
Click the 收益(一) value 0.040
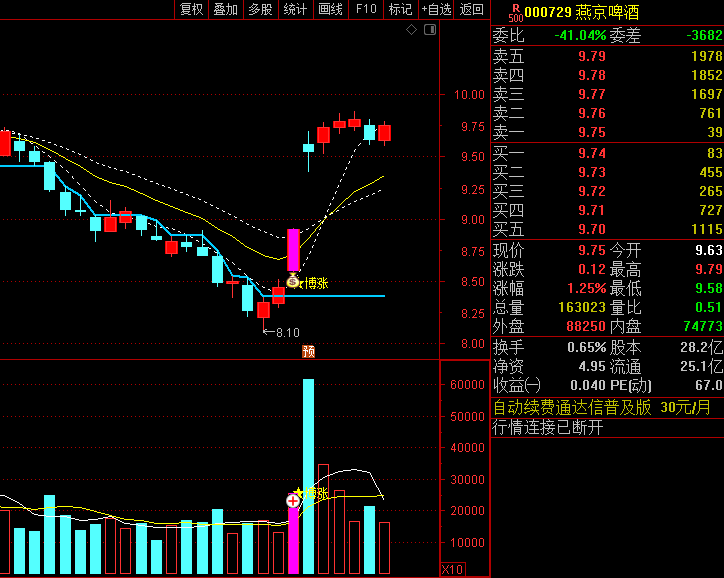588,385
